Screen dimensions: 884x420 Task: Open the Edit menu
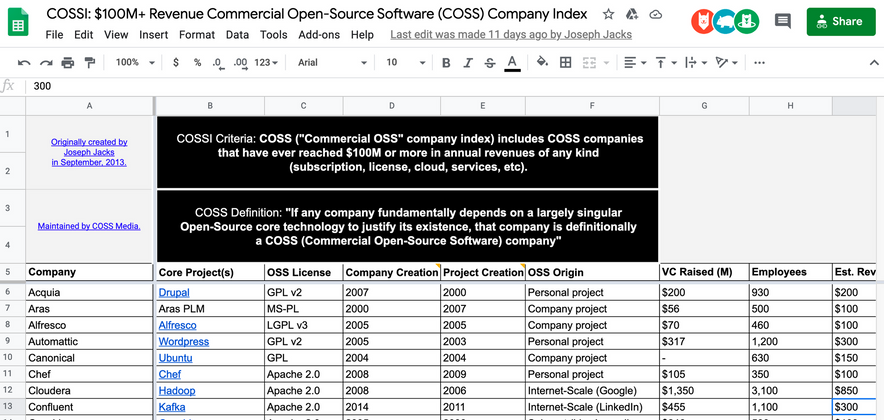(x=83, y=35)
